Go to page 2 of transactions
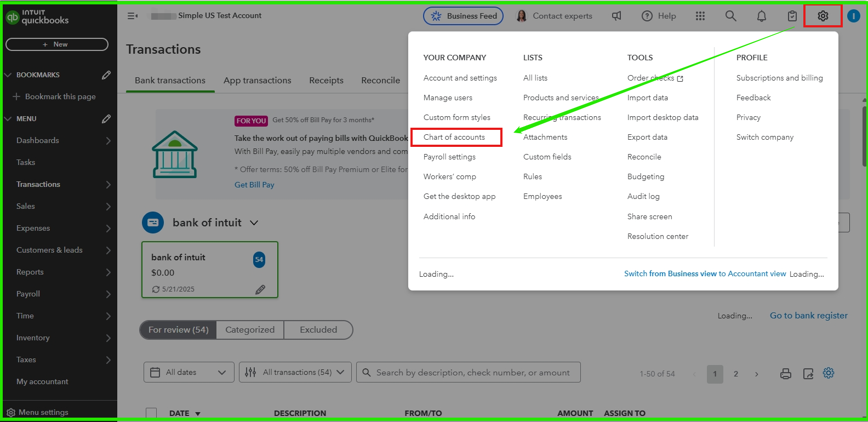The height and width of the screenshot is (422, 868). pyautogui.click(x=736, y=374)
